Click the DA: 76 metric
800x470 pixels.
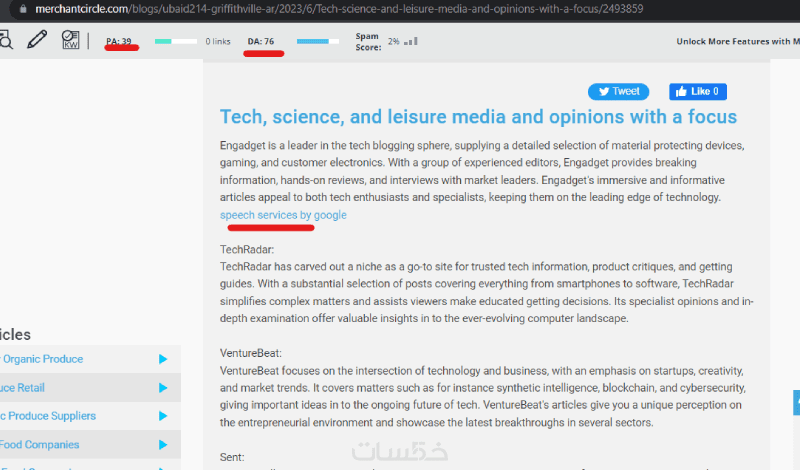[261, 41]
